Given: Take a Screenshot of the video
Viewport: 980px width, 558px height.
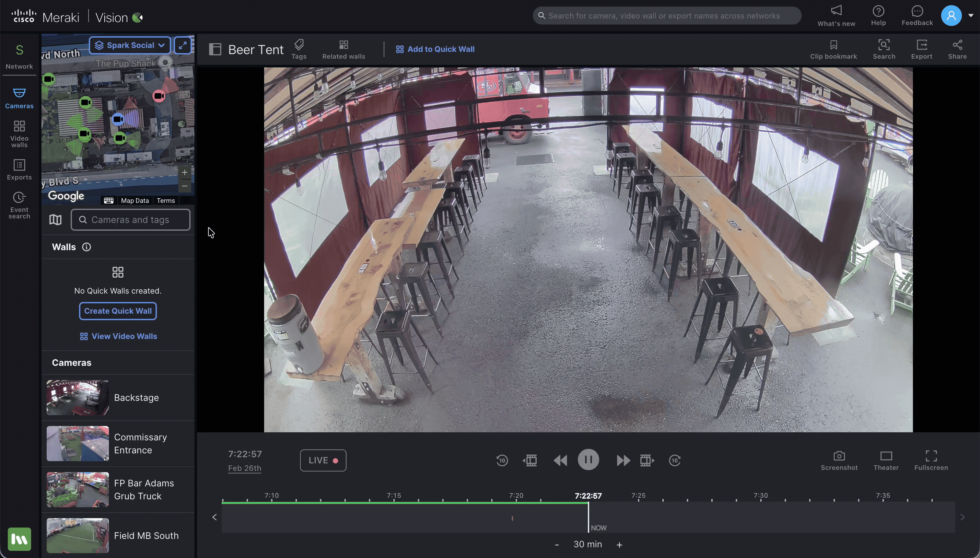Looking at the screenshot, I should 839,459.
